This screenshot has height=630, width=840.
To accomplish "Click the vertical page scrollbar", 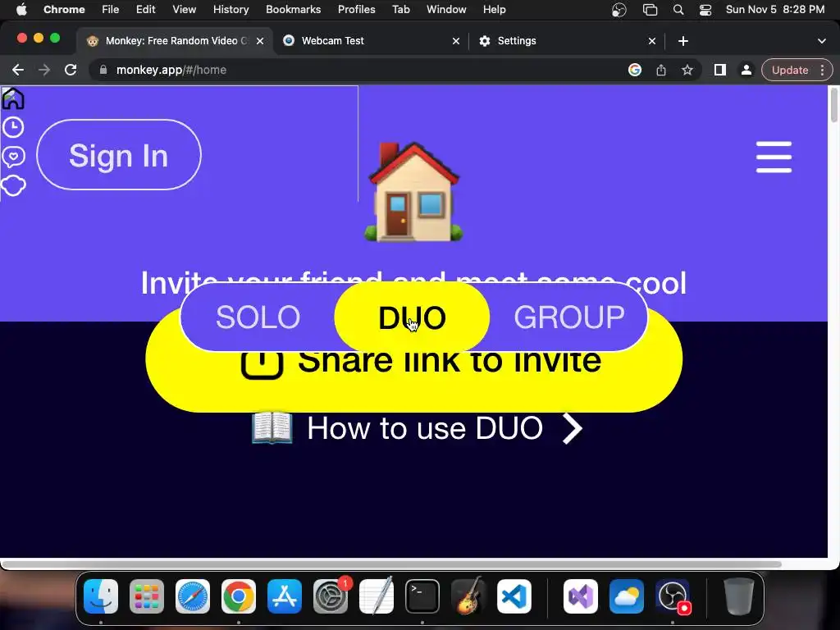I will click(833, 106).
